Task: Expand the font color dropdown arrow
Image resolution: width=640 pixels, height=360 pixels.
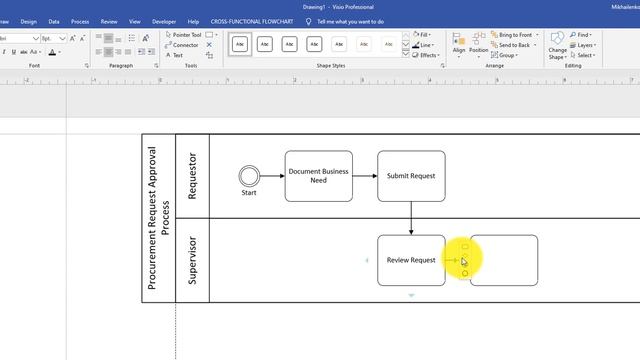Action: click(60, 52)
